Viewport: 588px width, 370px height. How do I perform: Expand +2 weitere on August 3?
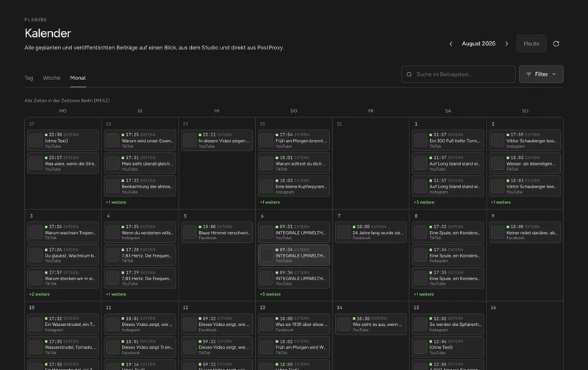click(40, 294)
